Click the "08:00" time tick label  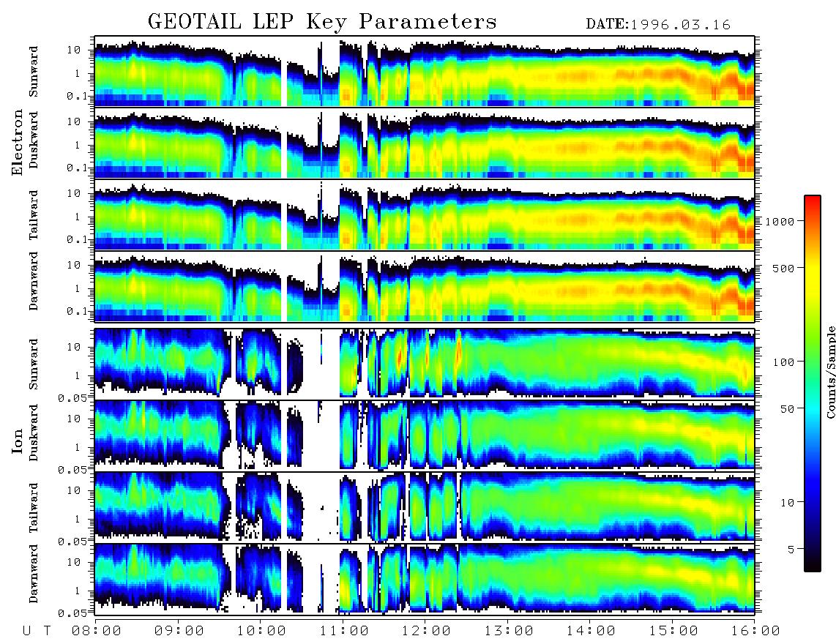tap(97, 631)
